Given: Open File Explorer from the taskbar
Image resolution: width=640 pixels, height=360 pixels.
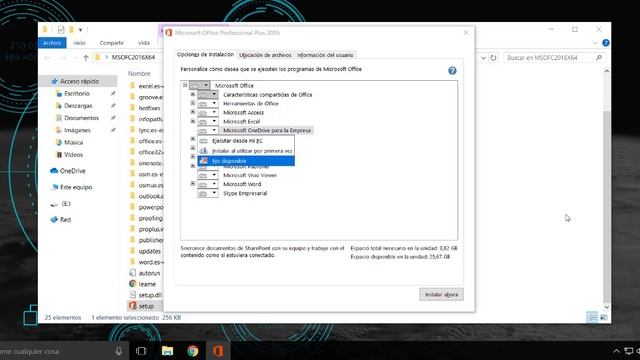Looking at the screenshot, I should point(167,351).
